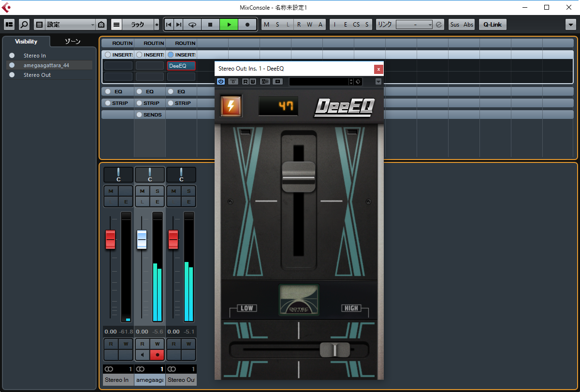
Task: Select INSERTS header of Stereo Out channel
Action: (x=181, y=55)
